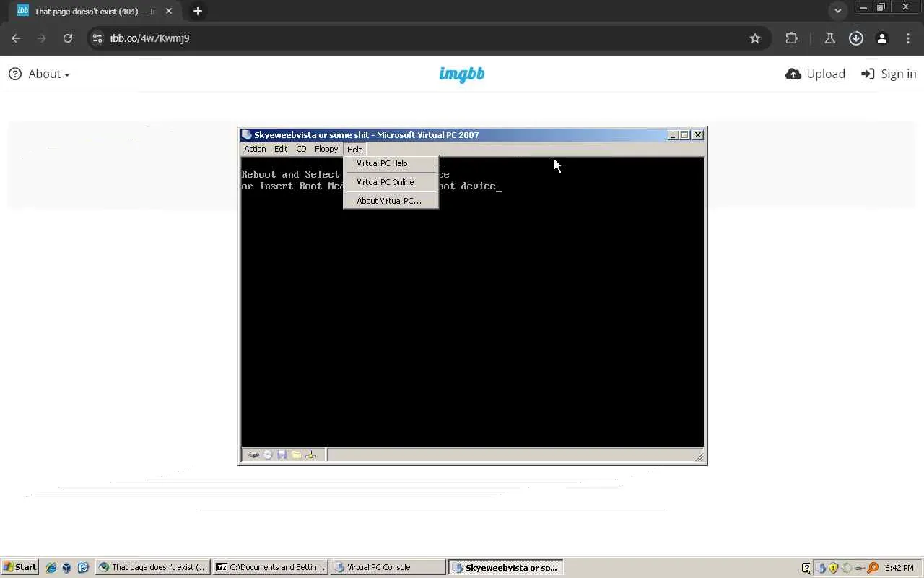Screen dimensions: 924x578
Task: Open the Chrome profile avatar
Action: (x=882, y=38)
